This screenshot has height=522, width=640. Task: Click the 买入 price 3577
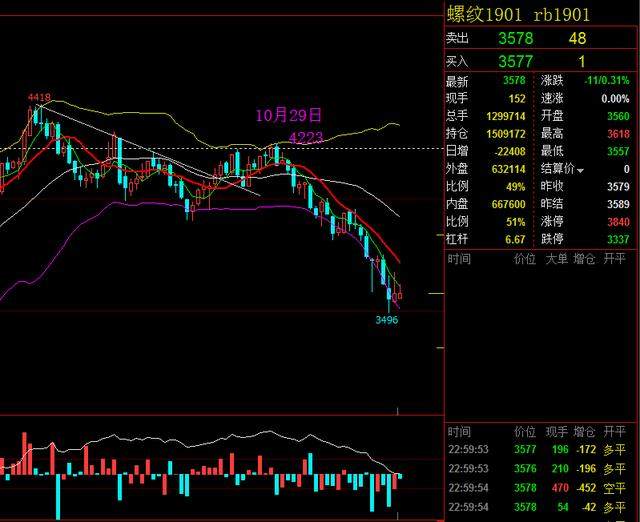tap(516, 62)
